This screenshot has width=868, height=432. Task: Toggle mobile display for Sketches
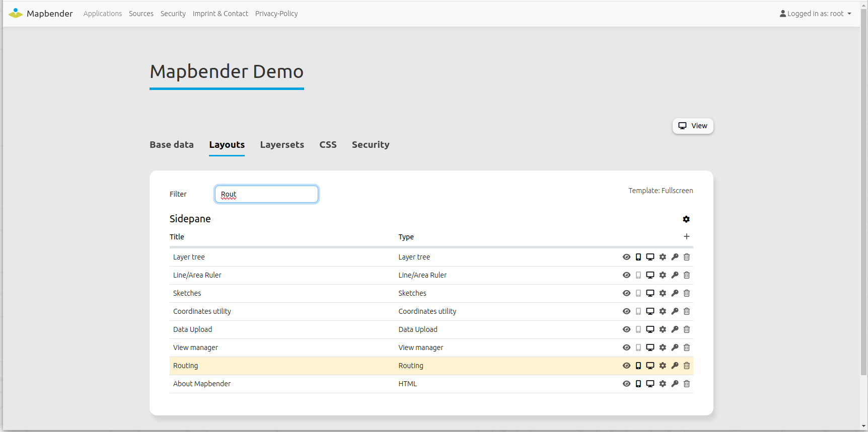coord(638,293)
